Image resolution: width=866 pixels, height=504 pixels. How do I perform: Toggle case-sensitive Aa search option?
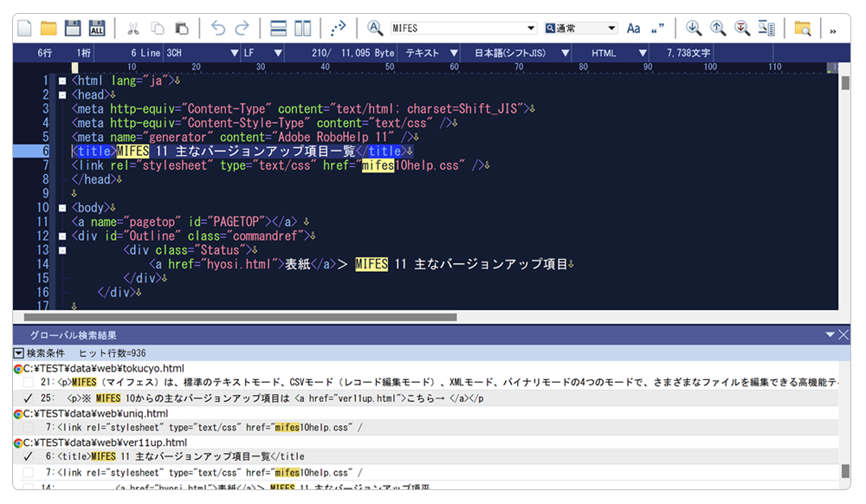634,29
